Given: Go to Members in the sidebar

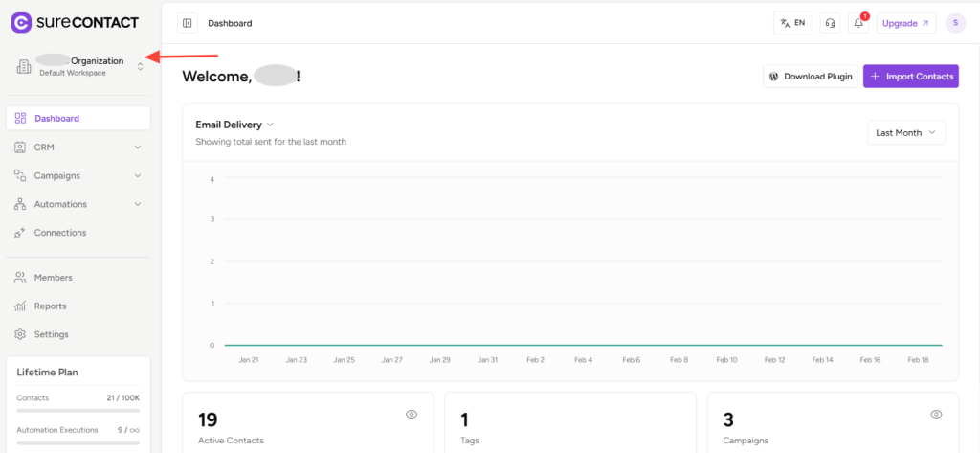Looking at the screenshot, I should pyautogui.click(x=53, y=278).
